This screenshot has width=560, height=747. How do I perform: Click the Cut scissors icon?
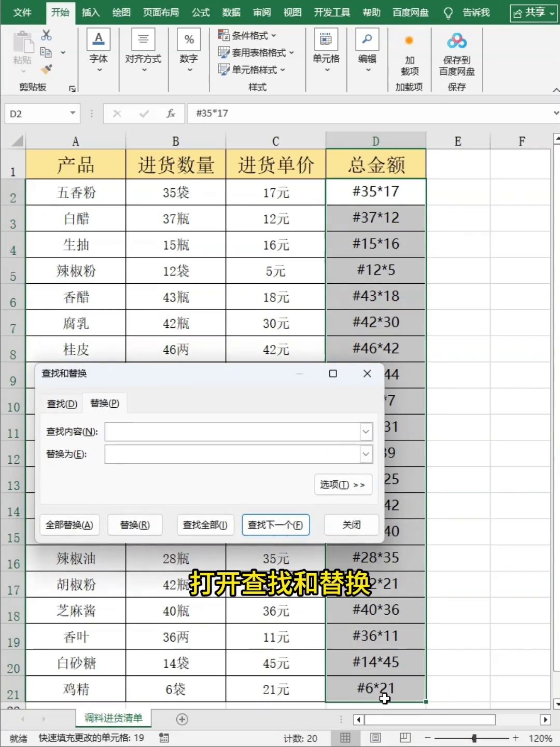(x=46, y=35)
